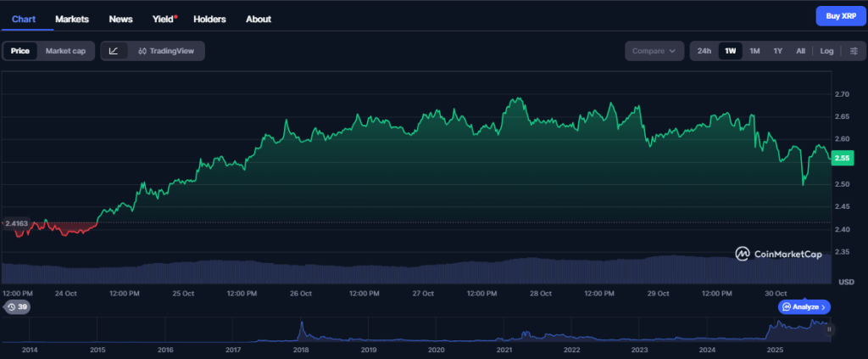Click 2018 spike on range slider
Viewport: 868px width, 359px height.
[301, 328]
